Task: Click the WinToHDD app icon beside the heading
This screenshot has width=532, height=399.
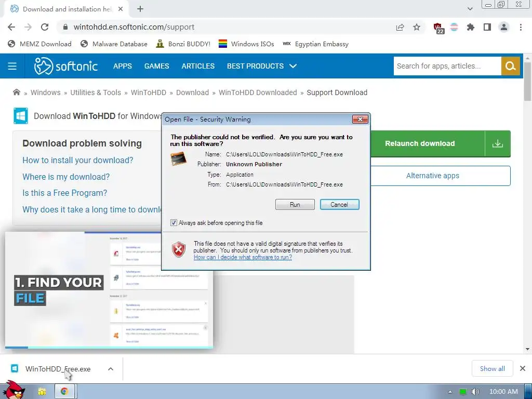Action: coord(21,116)
